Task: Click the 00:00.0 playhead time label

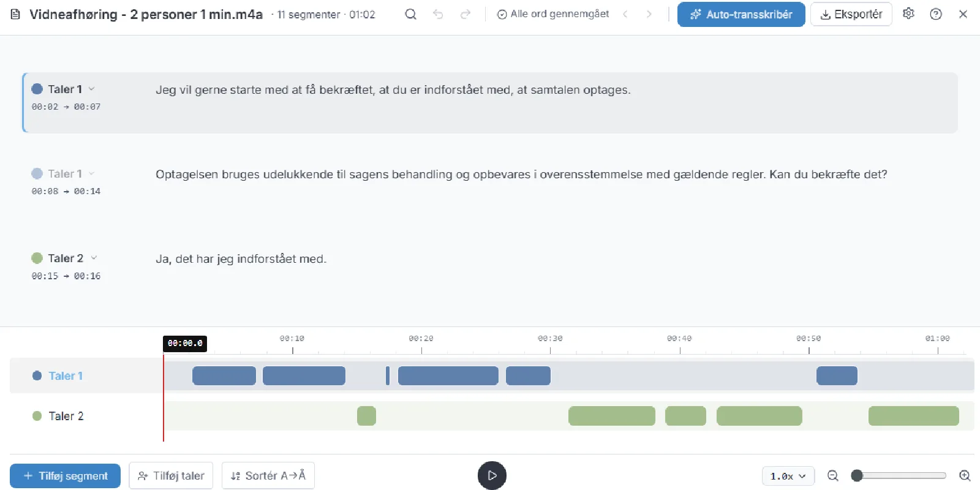Action: tap(185, 344)
